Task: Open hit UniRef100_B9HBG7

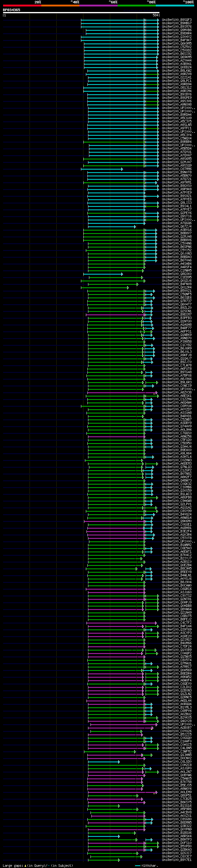Action: pyautogui.click(x=177, y=23)
